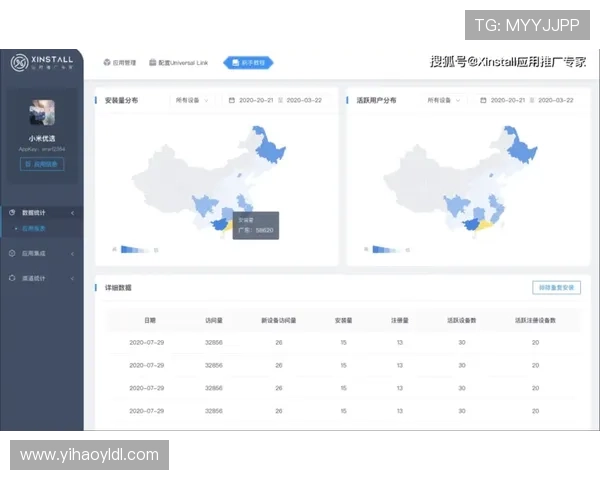Viewport: 600px width, 480px height.
Task: Open 所有设备 dropdown in 安装量分布 panel
Action: (x=192, y=100)
